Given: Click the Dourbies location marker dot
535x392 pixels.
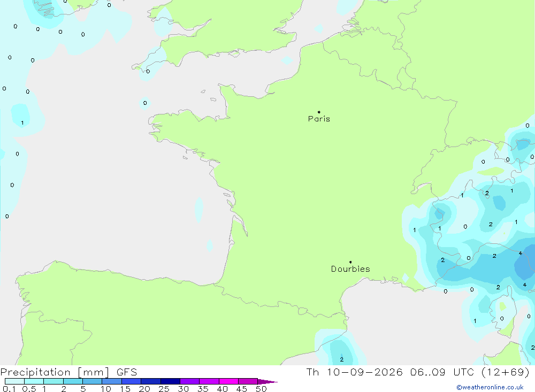Looking at the screenshot, I should pos(350,262).
